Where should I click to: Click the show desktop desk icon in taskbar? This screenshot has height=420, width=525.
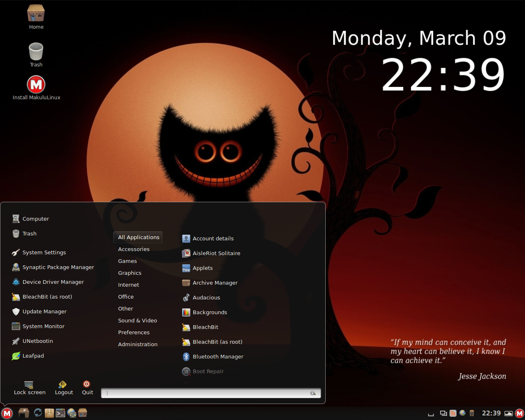[24, 413]
